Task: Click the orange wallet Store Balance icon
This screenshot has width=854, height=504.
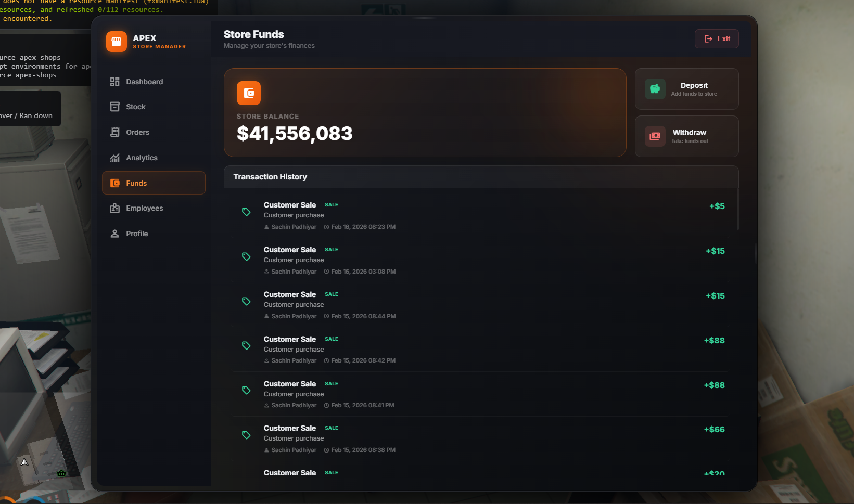Action: tap(249, 93)
